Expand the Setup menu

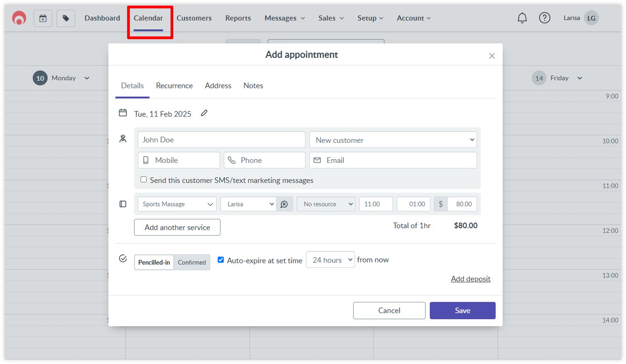pyautogui.click(x=370, y=18)
